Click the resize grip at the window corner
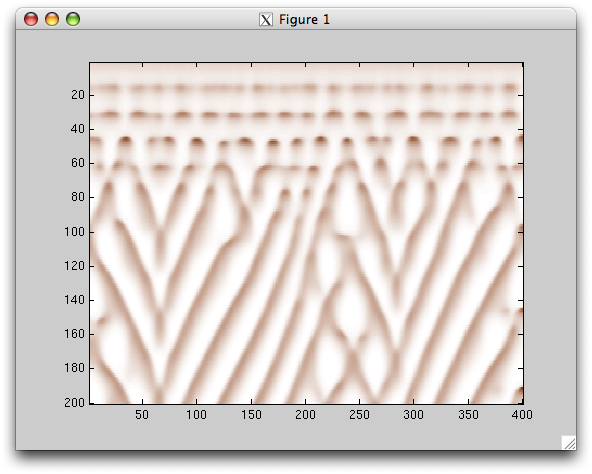The image size is (592, 474). (569, 443)
